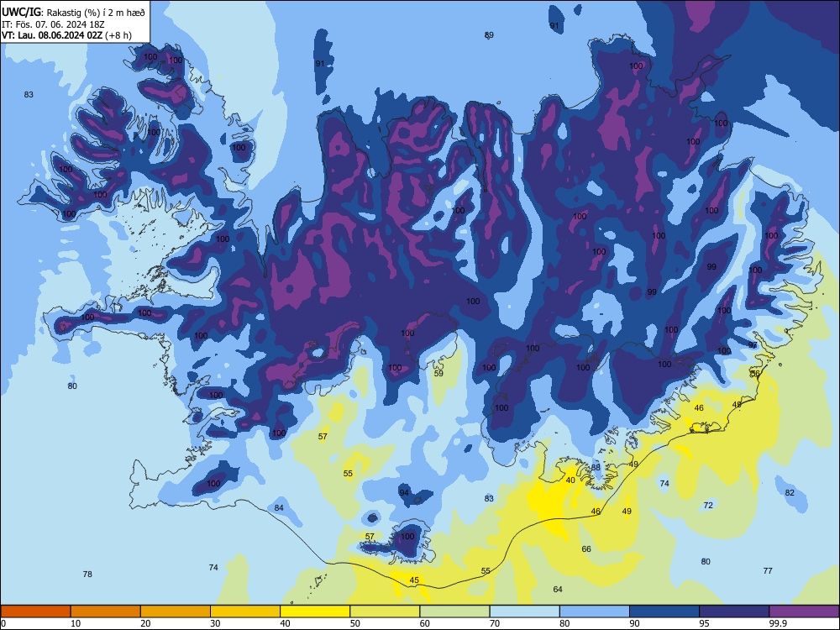Click the map value '64' on the map

coord(558,590)
